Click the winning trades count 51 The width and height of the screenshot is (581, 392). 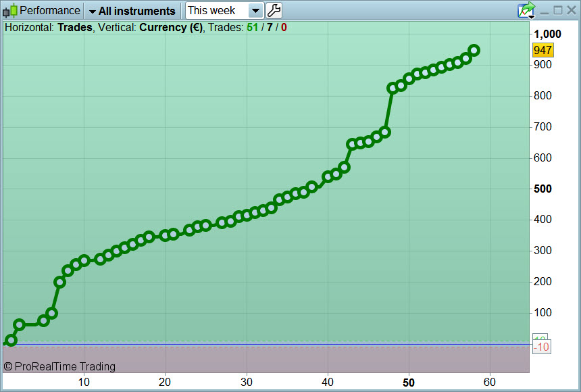[253, 28]
